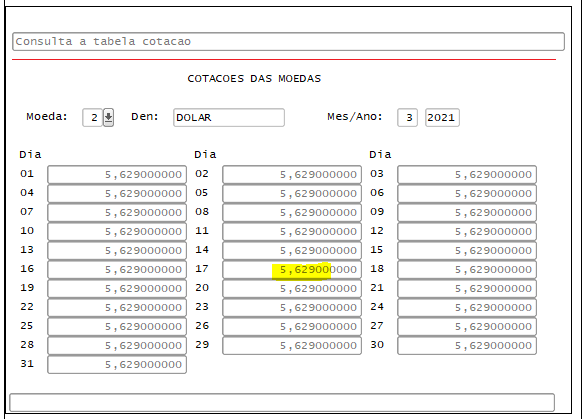The width and height of the screenshot is (584, 419).
Task: Click the empty status field at bottom
Action: pos(282,403)
